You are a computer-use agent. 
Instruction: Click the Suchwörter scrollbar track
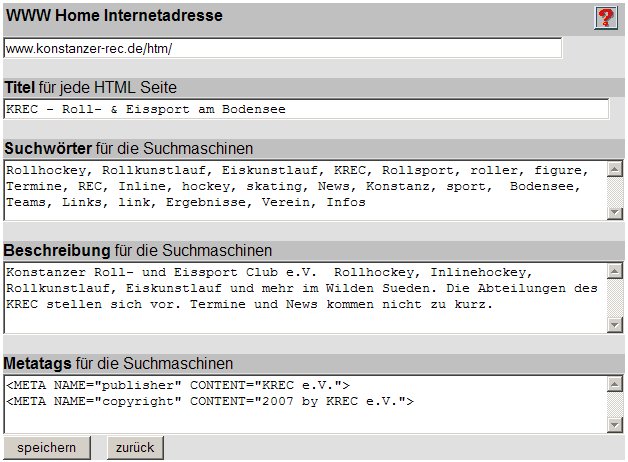614,190
